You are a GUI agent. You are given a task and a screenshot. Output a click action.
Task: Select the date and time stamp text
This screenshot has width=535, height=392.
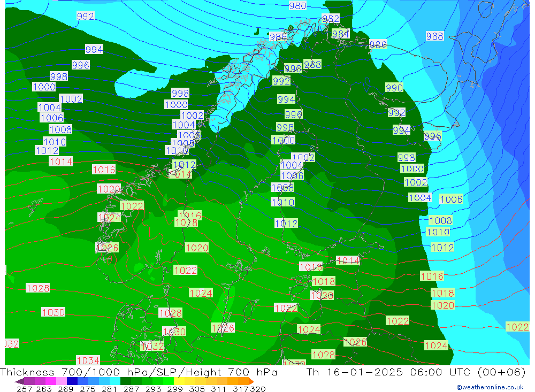[x=415, y=373]
